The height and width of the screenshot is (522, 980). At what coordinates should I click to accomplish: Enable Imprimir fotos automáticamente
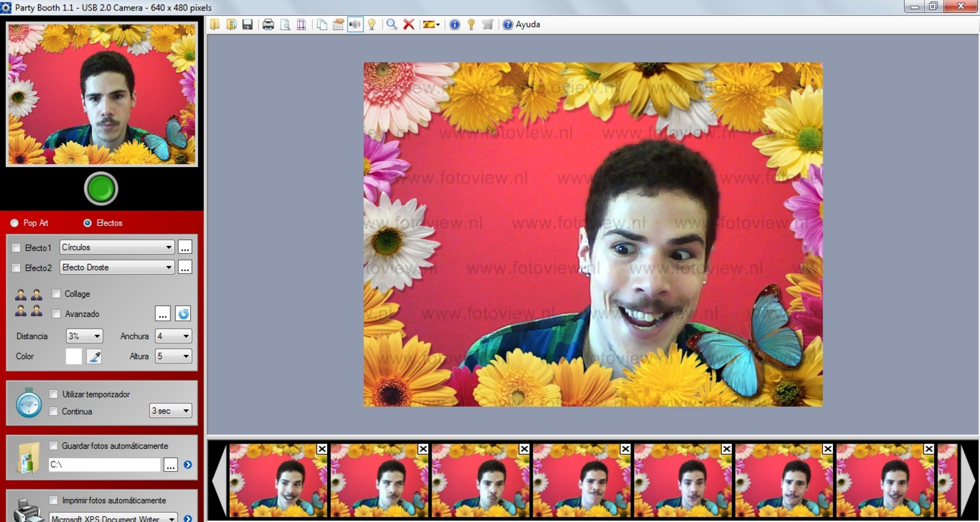coord(54,500)
